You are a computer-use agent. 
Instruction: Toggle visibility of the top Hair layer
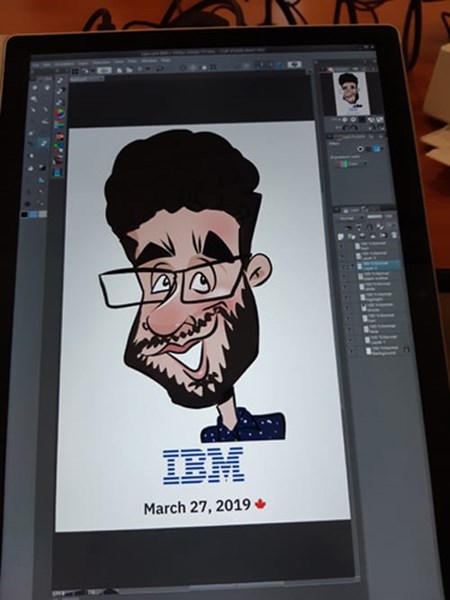coord(343,246)
